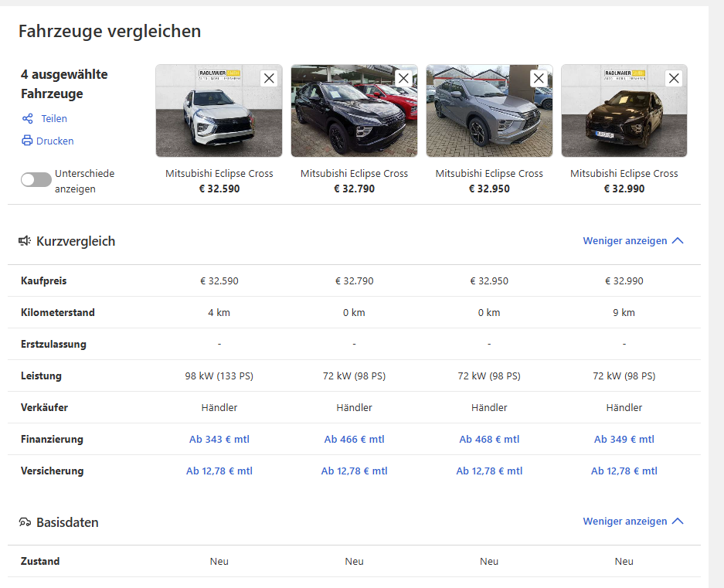Image resolution: width=724 pixels, height=588 pixels.
Task: Remove the € 32.790 black car with its X
Action: pos(404,79)
